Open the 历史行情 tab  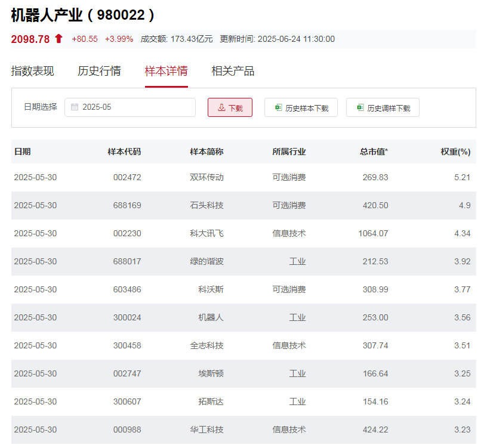point(99,71)
